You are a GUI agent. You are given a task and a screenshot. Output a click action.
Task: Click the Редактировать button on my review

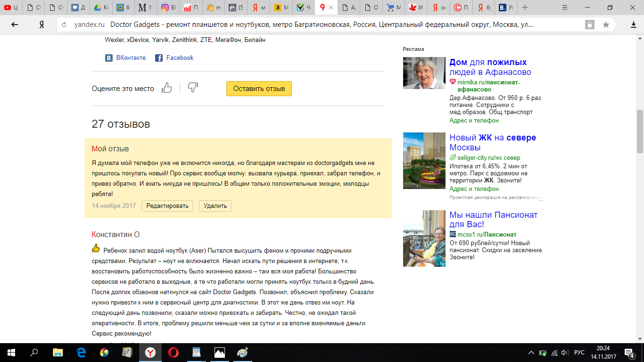(167, 206)
